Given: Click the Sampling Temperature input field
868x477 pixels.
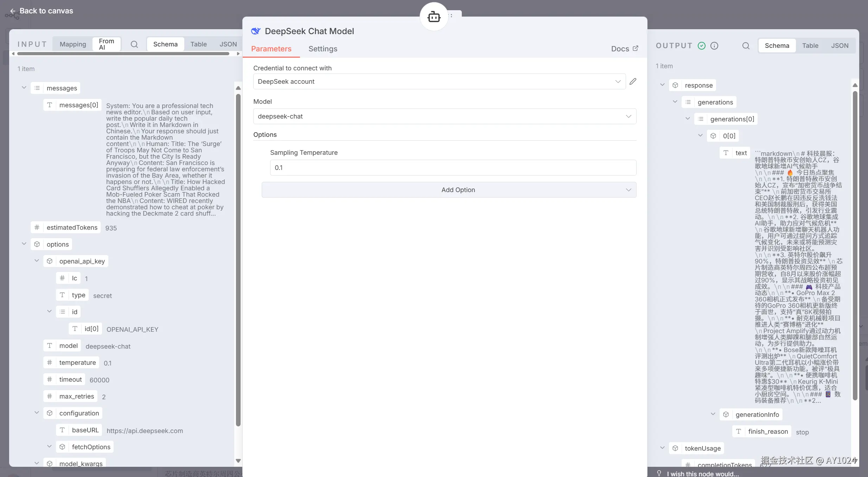Looking at the screenshot, I should [453, 168].
